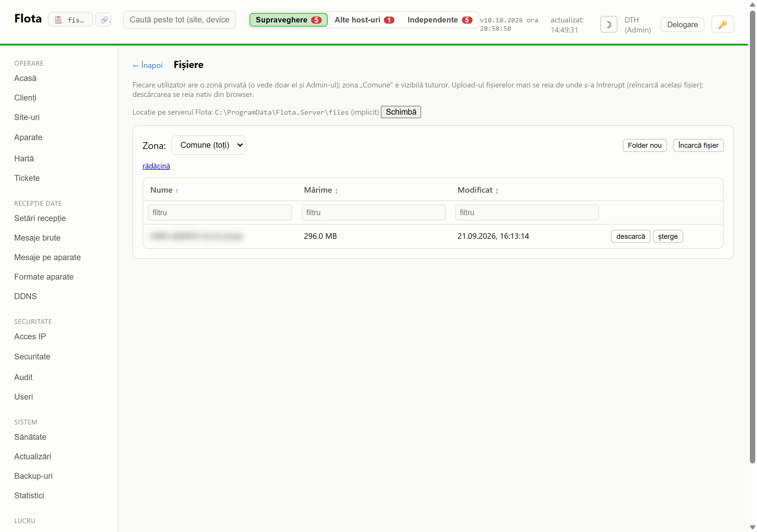Viewport: 757px width, 532px height.
Task: Open Clienți in the sidebar
Action: click(x=25, y=98)
